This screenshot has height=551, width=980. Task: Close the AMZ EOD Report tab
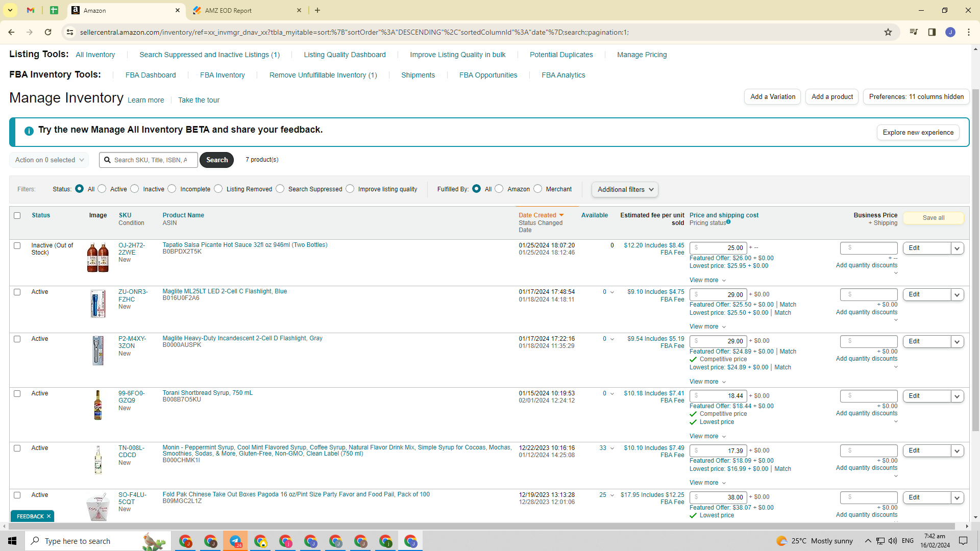299,10
